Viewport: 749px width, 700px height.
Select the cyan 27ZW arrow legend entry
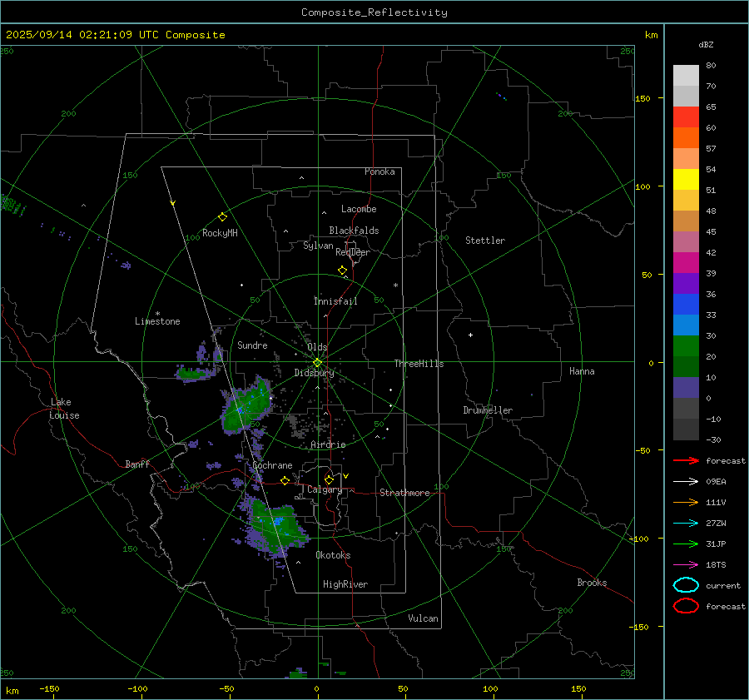[686, 524]
